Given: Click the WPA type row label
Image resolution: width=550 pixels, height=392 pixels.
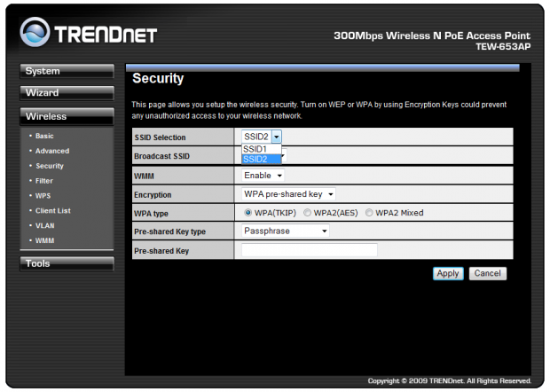Looking at the screenshot, I should [151, 214].
